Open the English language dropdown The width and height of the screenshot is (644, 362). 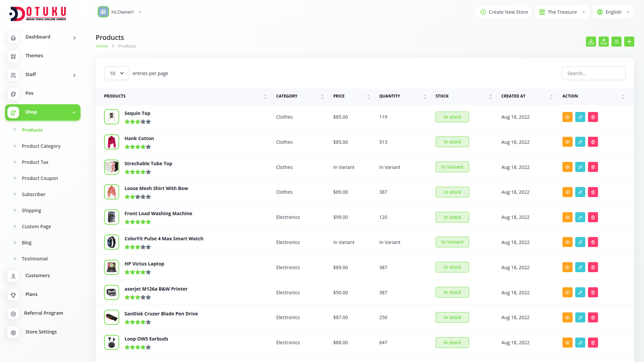(x=613, y=12)
